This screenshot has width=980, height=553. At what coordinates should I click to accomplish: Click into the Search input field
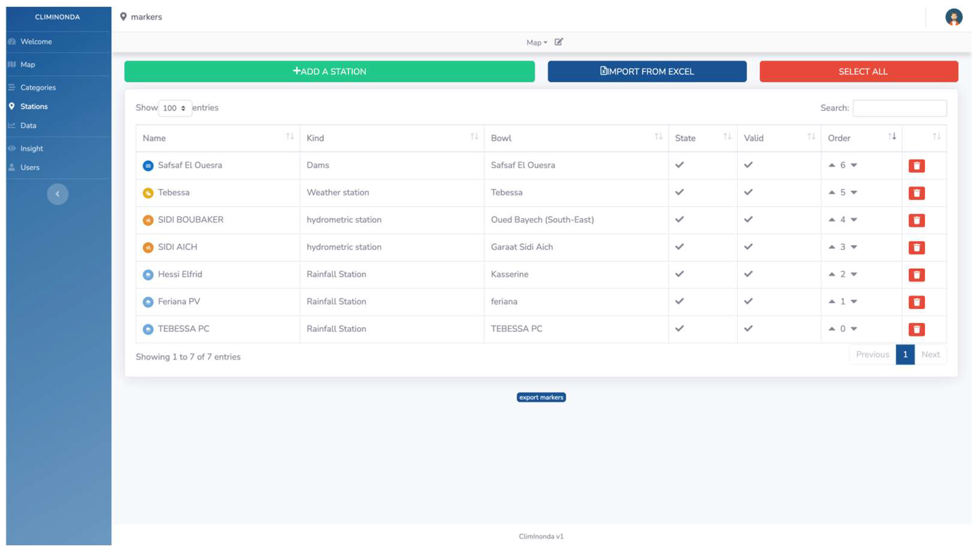pyautogui.click(x=900, y=108)
